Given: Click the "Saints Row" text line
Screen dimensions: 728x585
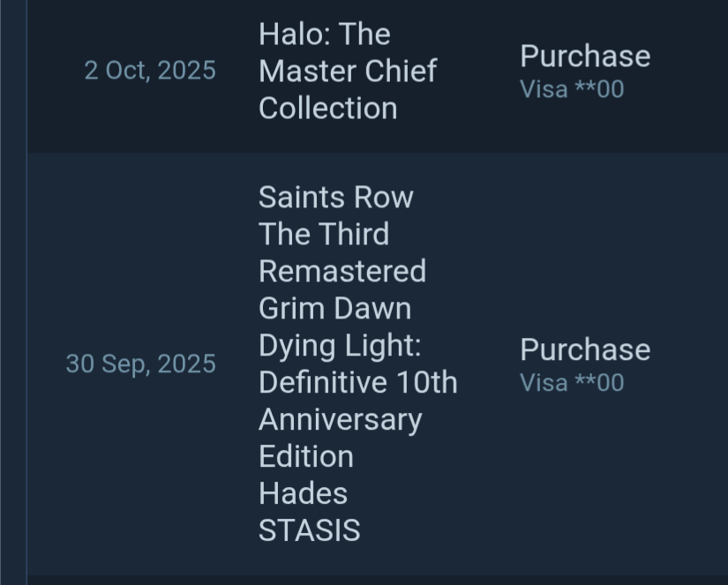Looking at the screenshot, I should pyautogui.click(x=335, y=197).
